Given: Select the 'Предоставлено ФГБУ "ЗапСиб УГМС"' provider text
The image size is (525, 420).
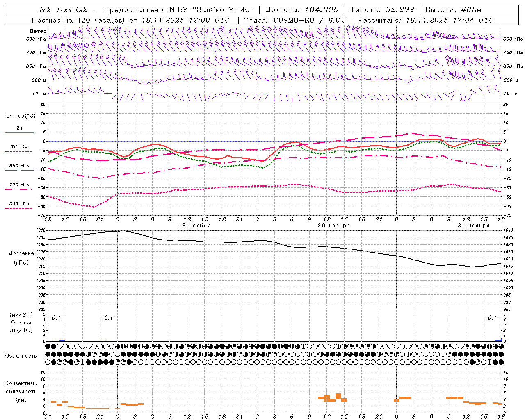Looking at the screenshot, I should coord(179,10).
